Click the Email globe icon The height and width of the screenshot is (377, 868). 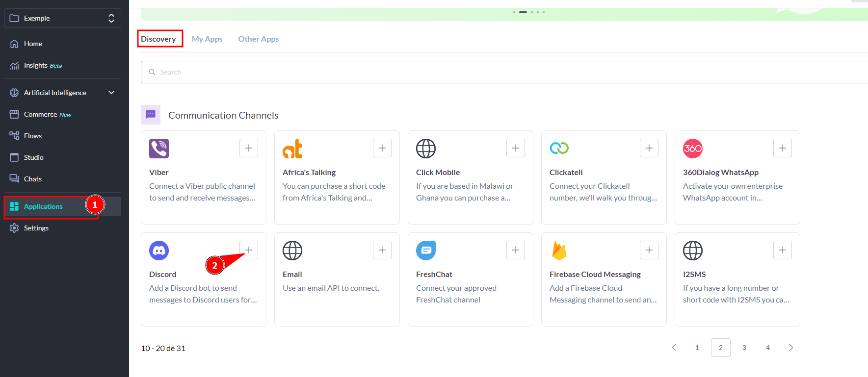point(292,251)
